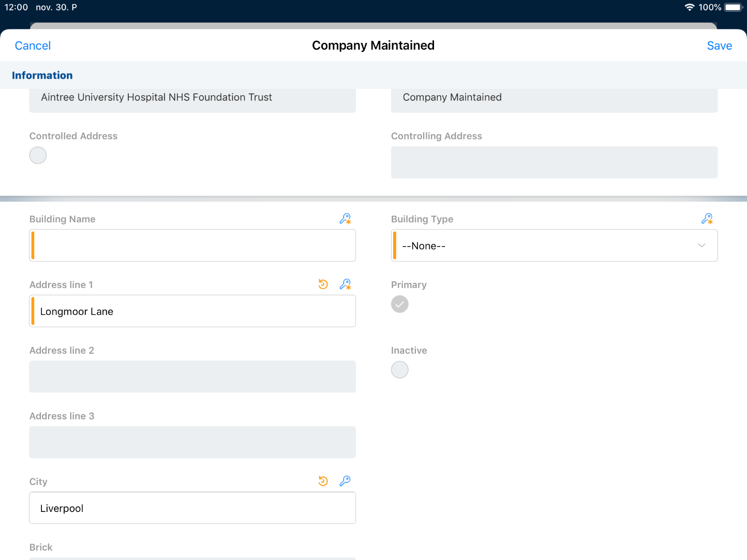Click the Address line 1 field containing Longmoor Lane

tap(192, 311)
